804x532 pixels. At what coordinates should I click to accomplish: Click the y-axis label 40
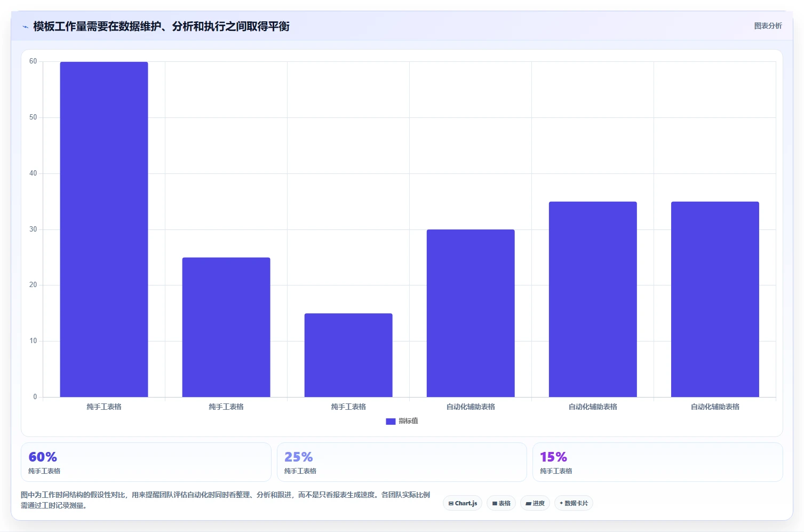click(x=33, y=173)
